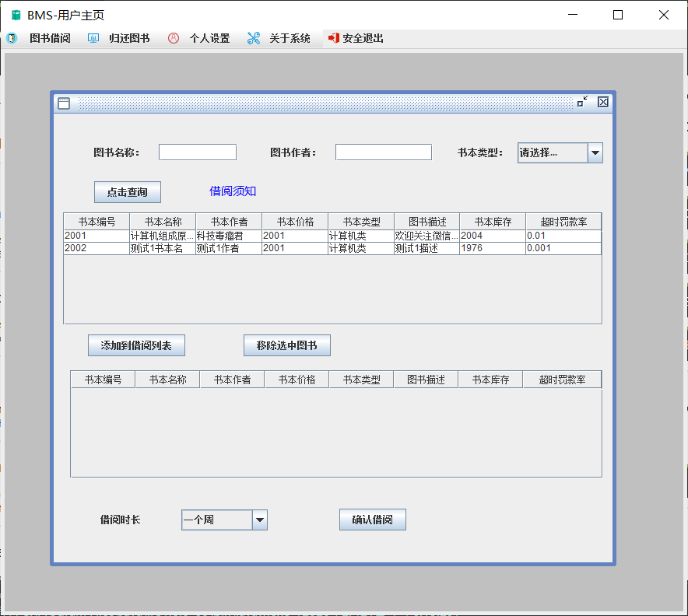Click the fine rate cell 0.001
The height and width of the screenshot is (616, 688).
pyautogui.click(x=563, y=248)
